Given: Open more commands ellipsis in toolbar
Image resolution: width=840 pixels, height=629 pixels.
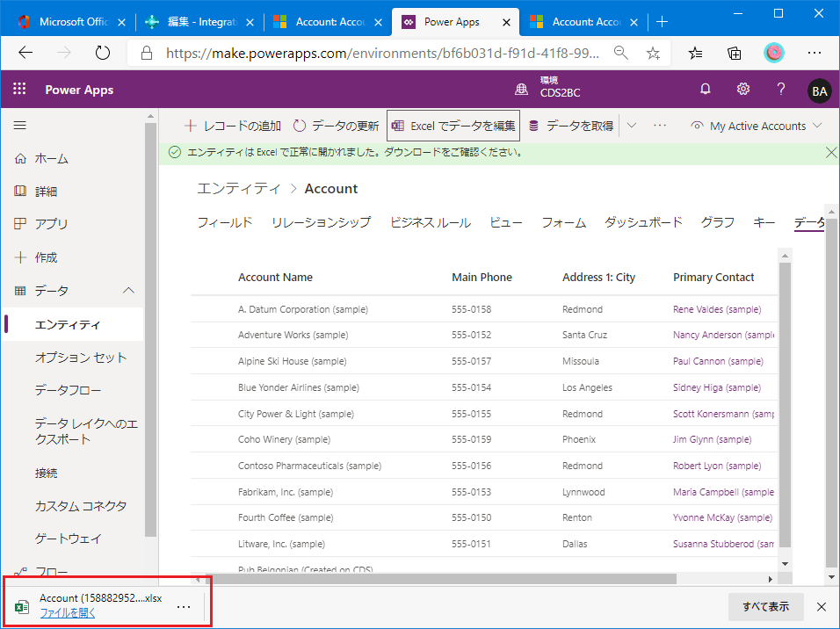Looking at the screenshot, I should pos(660,126).
